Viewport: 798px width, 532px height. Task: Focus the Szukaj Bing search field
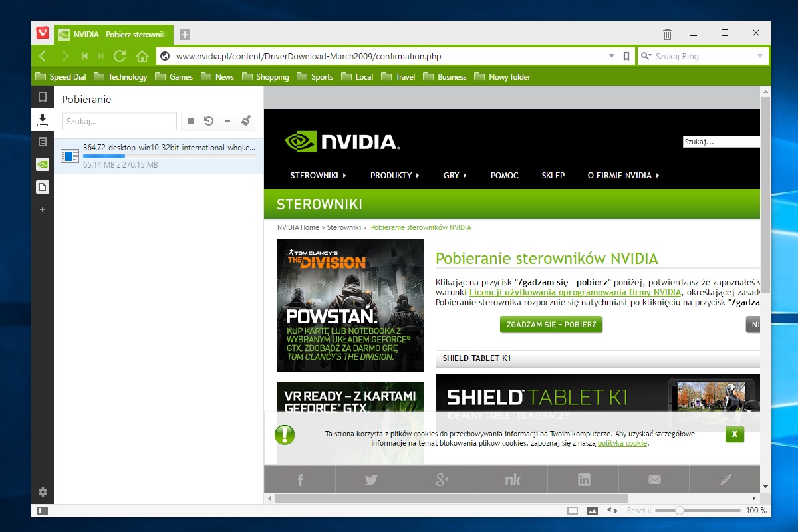click(702, 56)
